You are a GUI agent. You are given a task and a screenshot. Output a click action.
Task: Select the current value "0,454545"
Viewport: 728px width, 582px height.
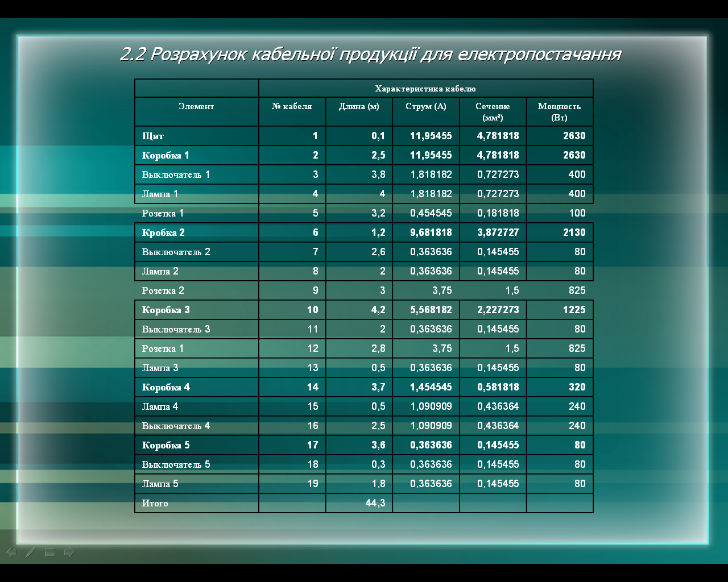(x=431, y=214)
